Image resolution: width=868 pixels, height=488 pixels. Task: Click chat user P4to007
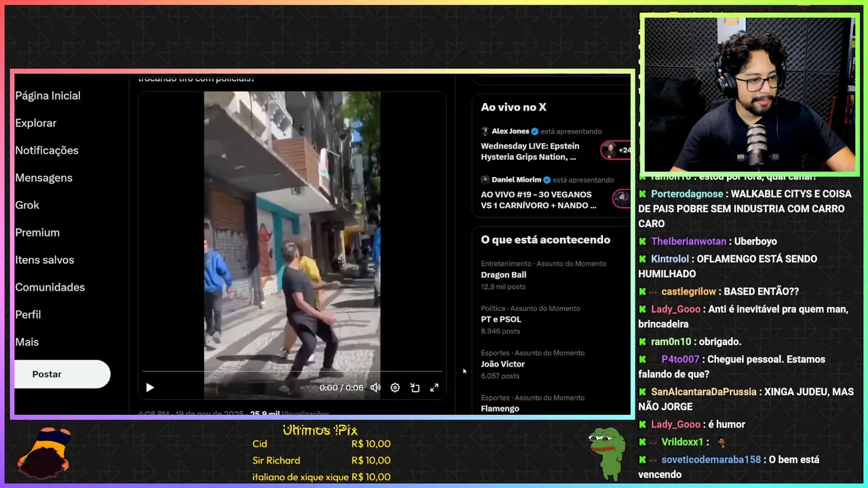click(680, 359)
